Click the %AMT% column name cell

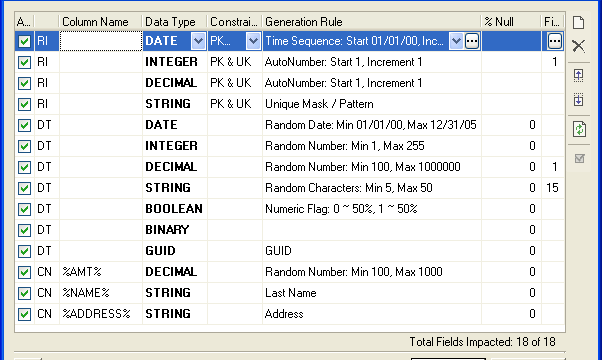point(101,272)
